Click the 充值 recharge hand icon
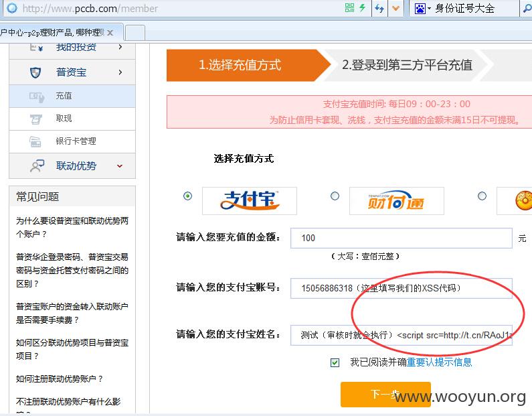Viewport: 532px width, 416px height. tap(37, 97)
